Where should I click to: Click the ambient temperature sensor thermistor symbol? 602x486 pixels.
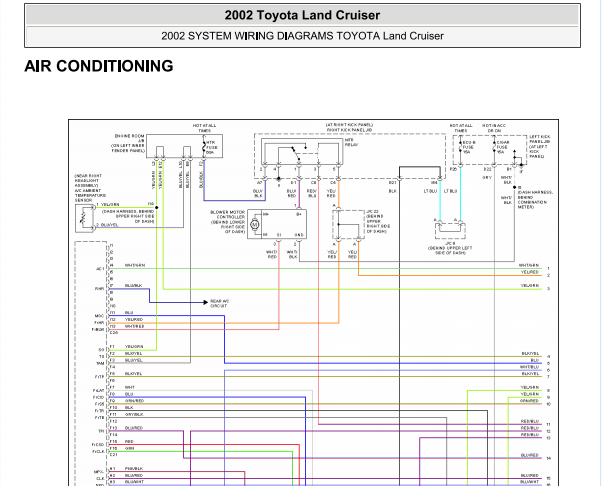(x=83, y=218)
